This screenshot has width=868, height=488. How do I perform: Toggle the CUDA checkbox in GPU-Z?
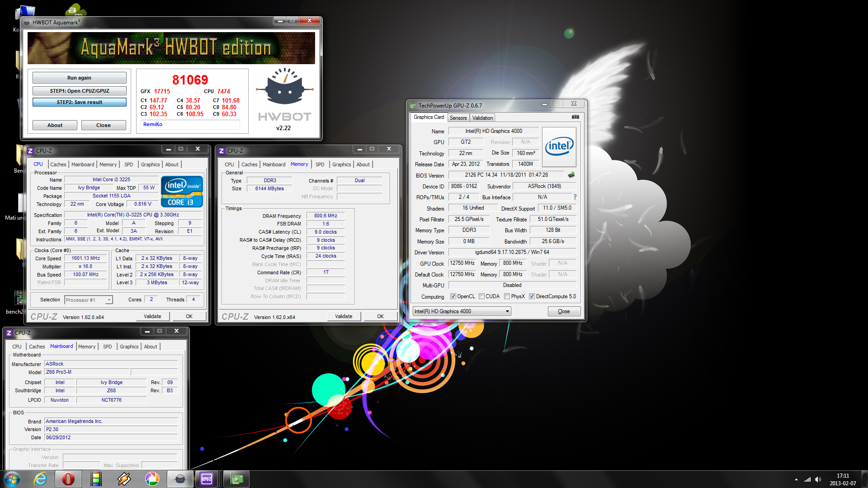(481, 296)
